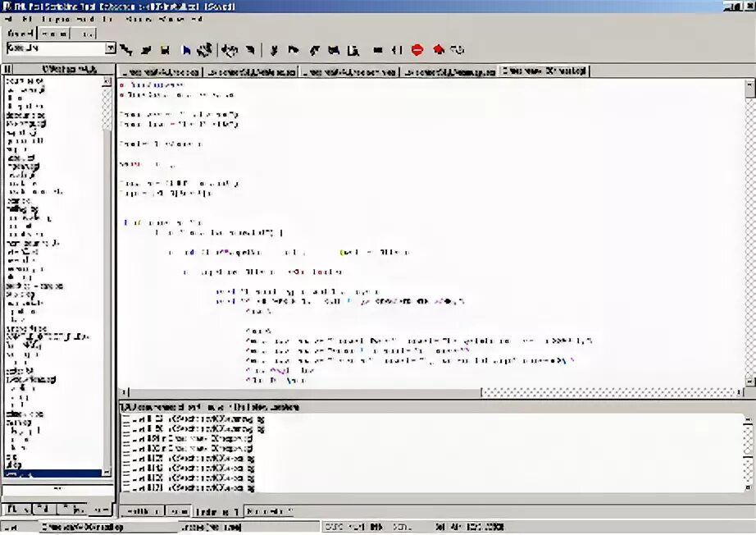This screenshot has height=535, width=756.
Task: Select the second bottom tab of file panel
Action: pos(44,509)
